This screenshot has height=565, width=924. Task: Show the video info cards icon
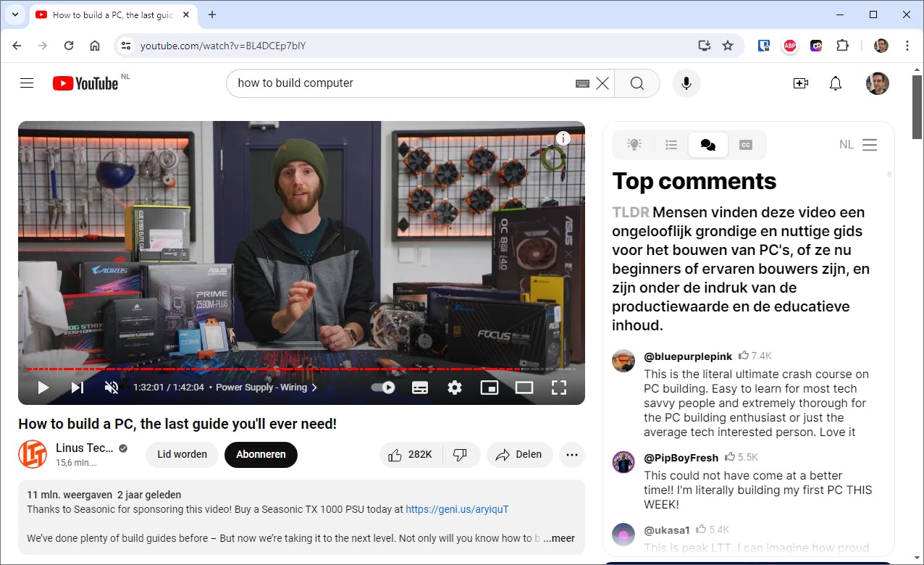coord(563,138)
